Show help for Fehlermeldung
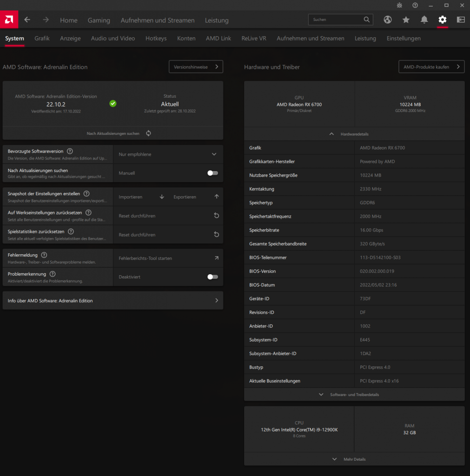 coord(44,255)
